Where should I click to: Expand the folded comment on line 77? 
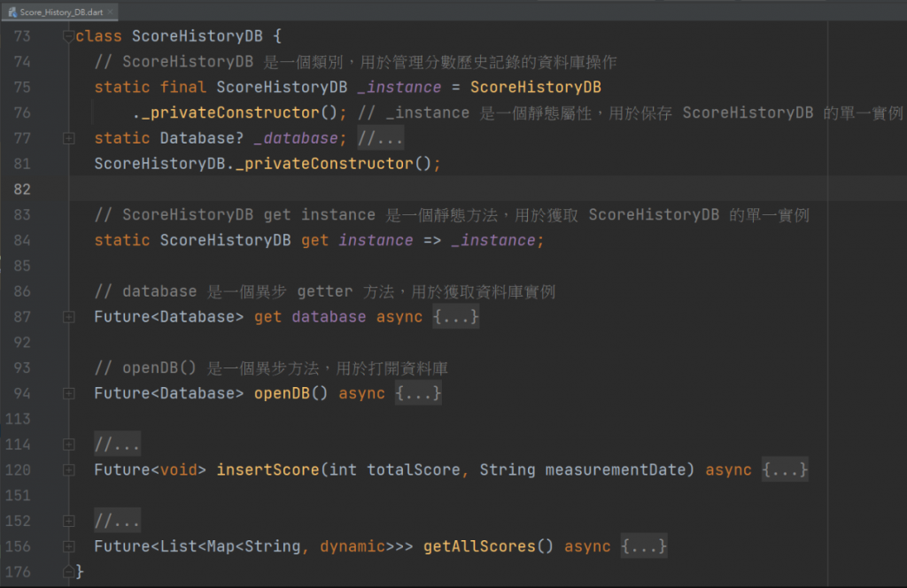[x=68, y=139]
